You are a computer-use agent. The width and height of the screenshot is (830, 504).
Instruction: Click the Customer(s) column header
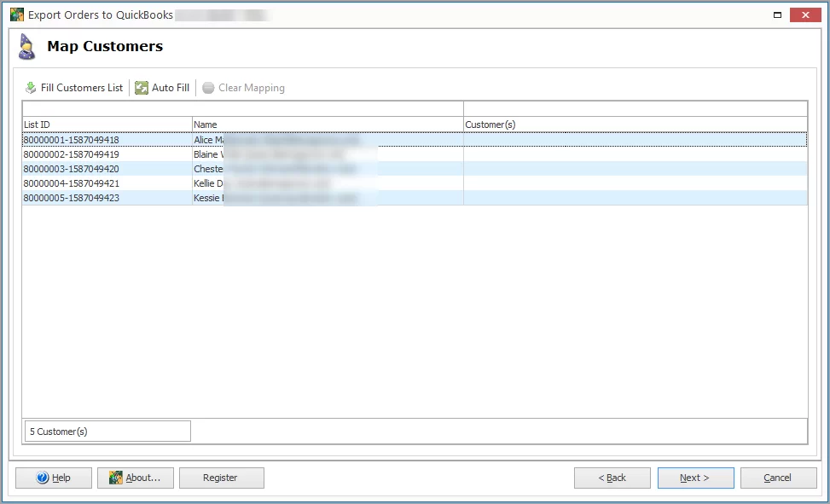click(x=635, y=125)
